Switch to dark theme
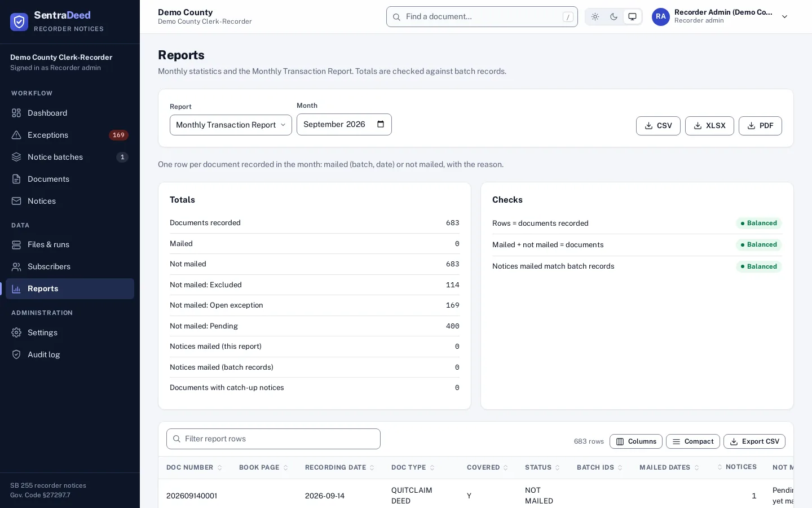The image size is (812, 508). (x=614, y=17)
